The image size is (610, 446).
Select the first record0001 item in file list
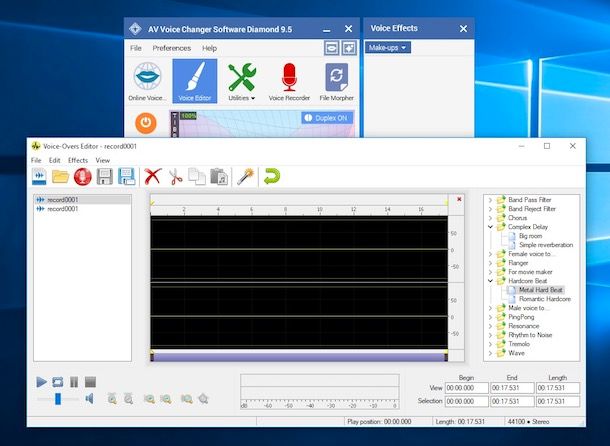tap(82, 200)
